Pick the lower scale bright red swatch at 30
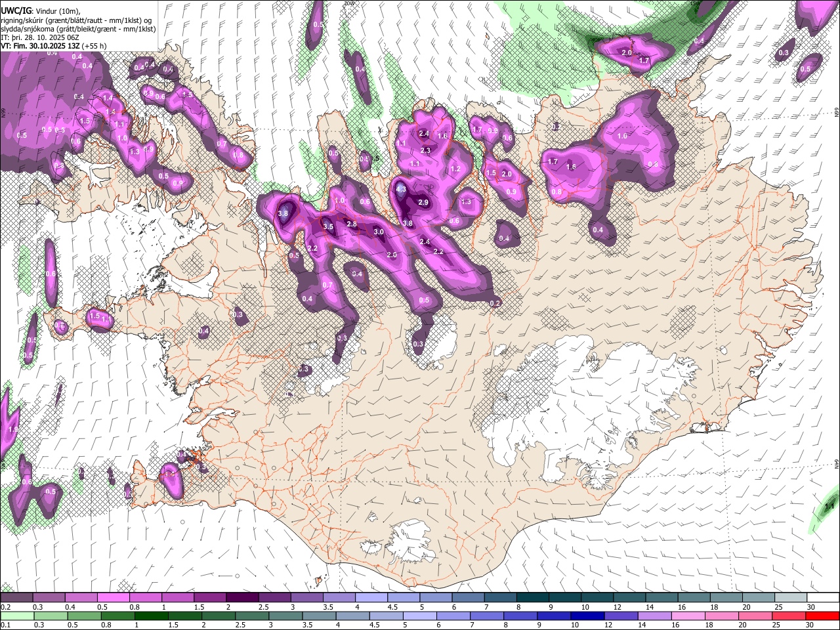 click(x=823, y=616)
